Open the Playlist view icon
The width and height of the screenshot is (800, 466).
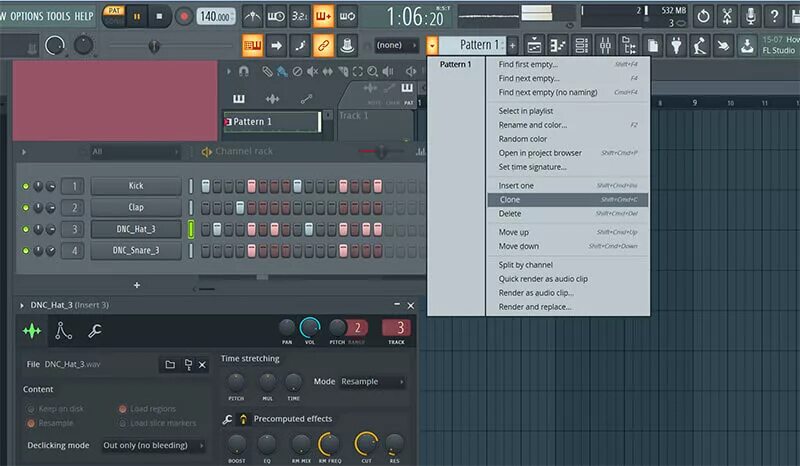pyautogui.click(x=534, y=45)
